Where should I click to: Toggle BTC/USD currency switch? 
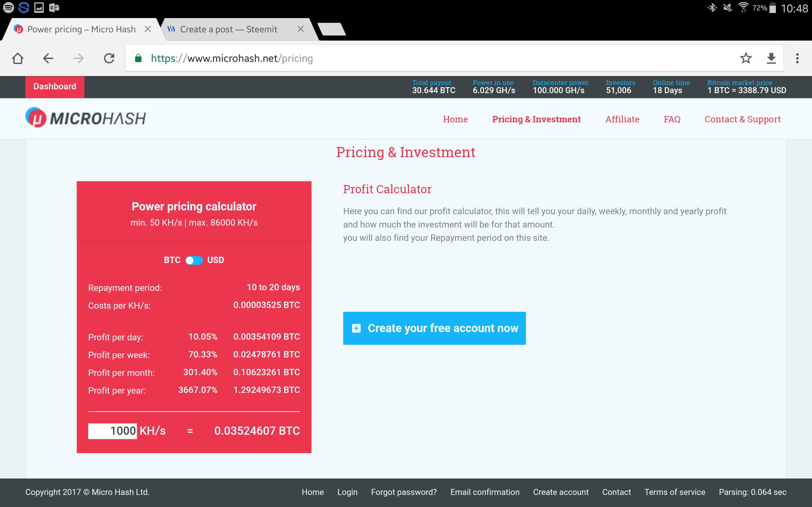(194, 260)
